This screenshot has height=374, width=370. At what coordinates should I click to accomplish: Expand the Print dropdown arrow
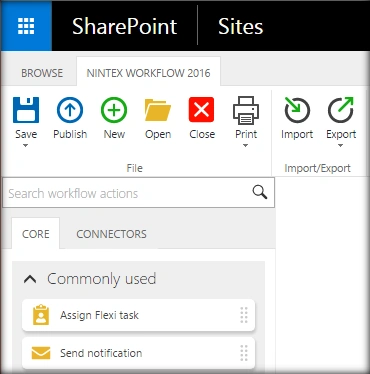[246, 146]
